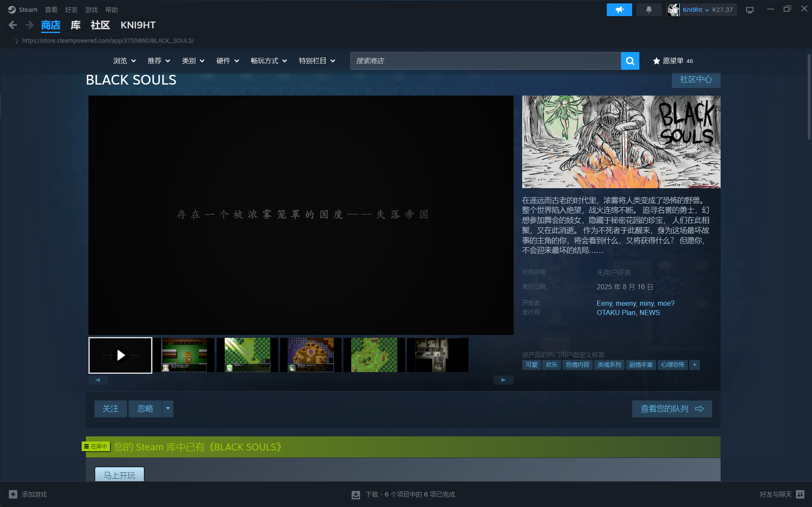Click the arrow icon on 查看您的队列
812x507 pixels.
(699, 408)
